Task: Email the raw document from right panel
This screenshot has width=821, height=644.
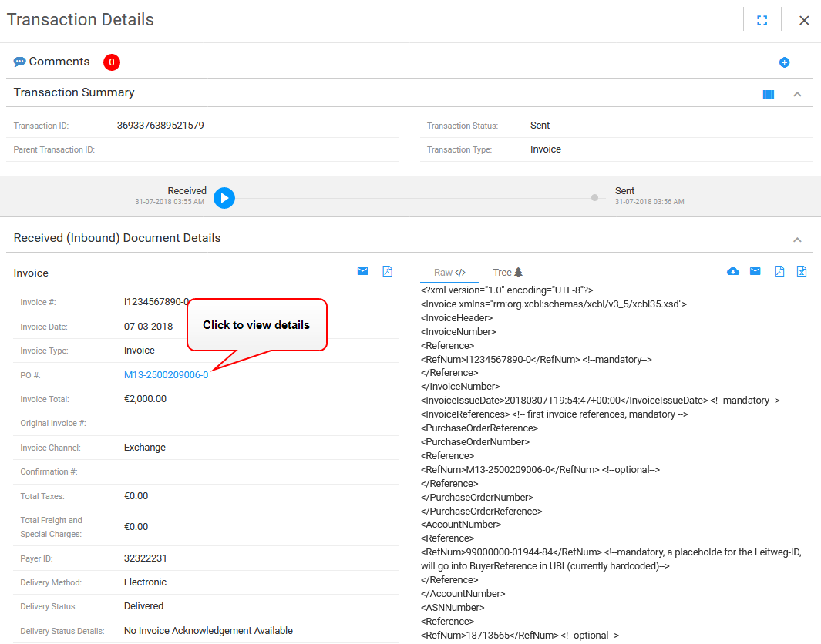Action: 755,271
